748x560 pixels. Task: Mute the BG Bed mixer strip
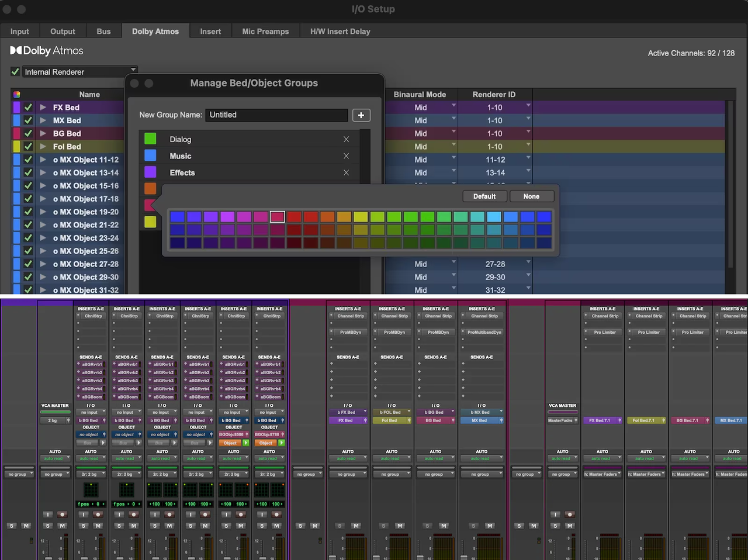coord(444,526)
